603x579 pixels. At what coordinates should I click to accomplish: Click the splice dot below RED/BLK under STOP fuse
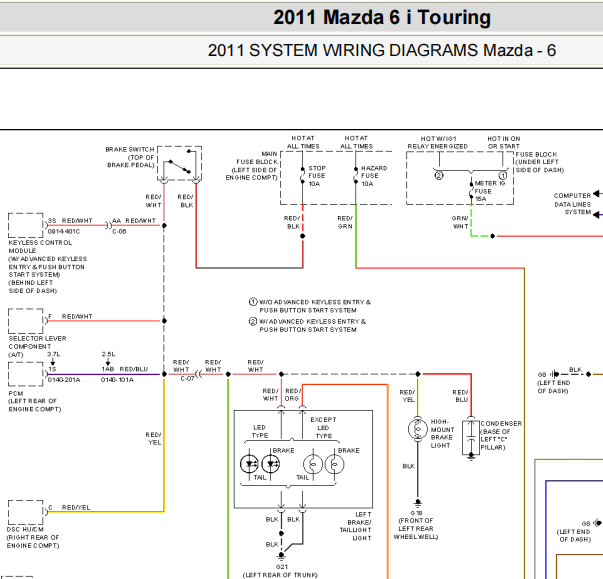pos(303,236)
